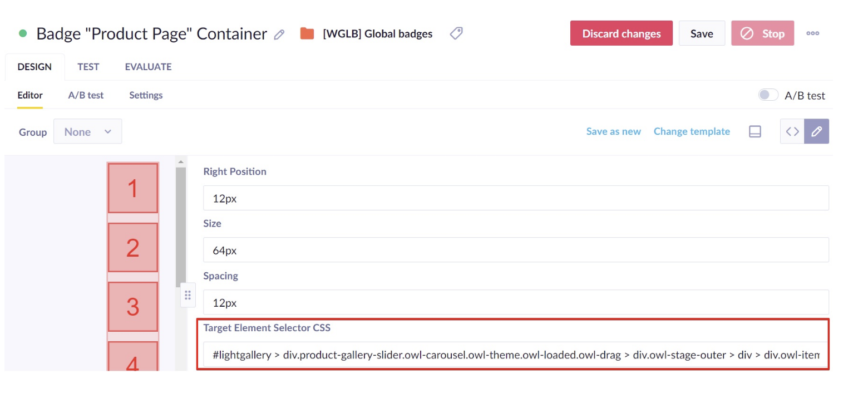Click the layout preview icon left of the editor toggle

coord(754,131)
